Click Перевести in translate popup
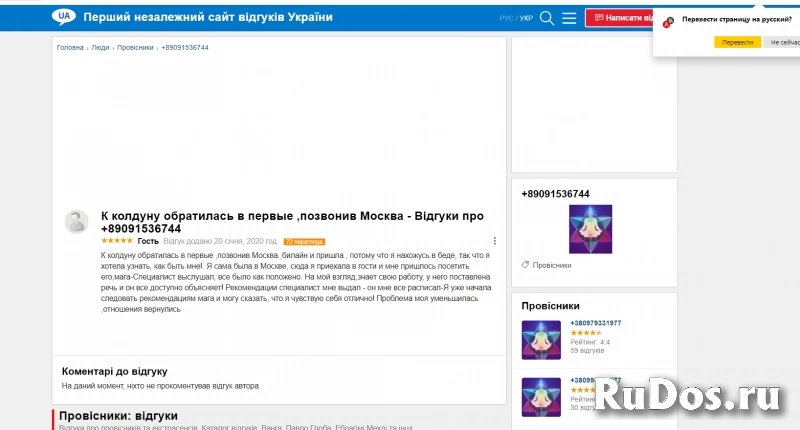 click(x=737, y=42)
